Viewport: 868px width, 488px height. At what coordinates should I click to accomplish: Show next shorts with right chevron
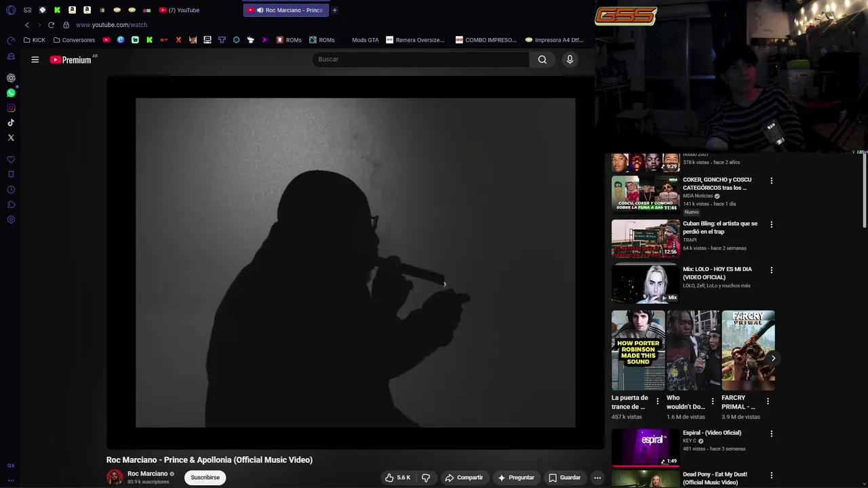coord(773,358)
